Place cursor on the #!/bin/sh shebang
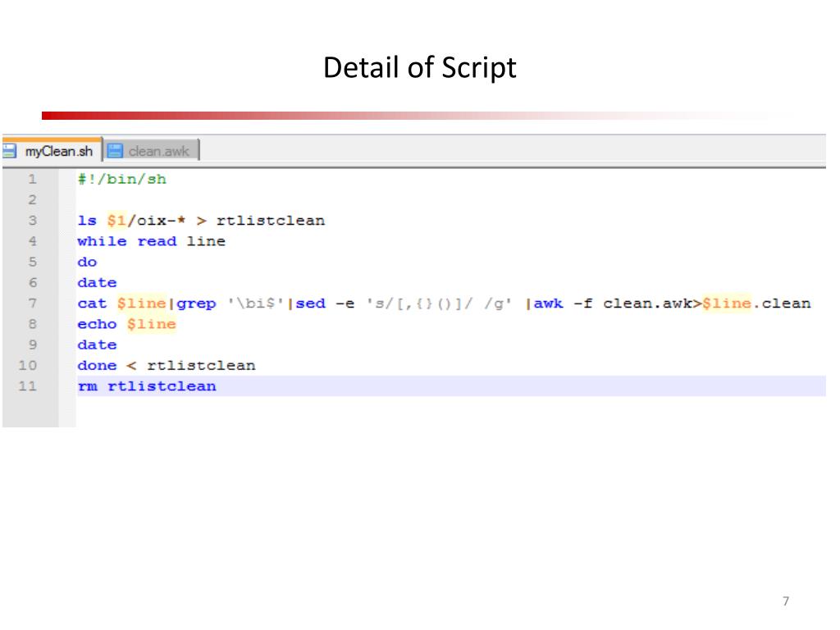Image resolution: width=840 pixels, height=630 pixels. click(122, 179)
